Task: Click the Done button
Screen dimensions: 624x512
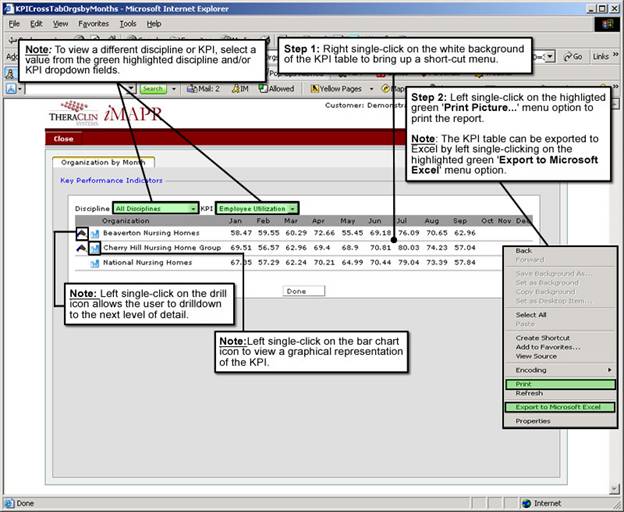Action: 296,291
